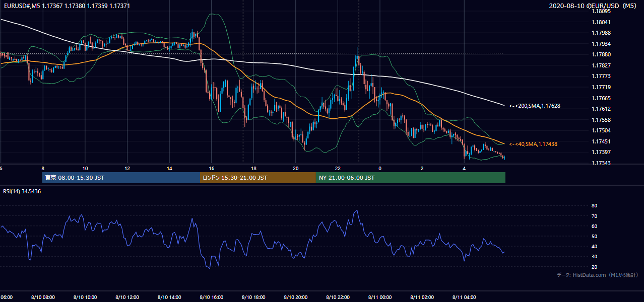
Task: Click RSI scale value 80
Action: point(594,206)
